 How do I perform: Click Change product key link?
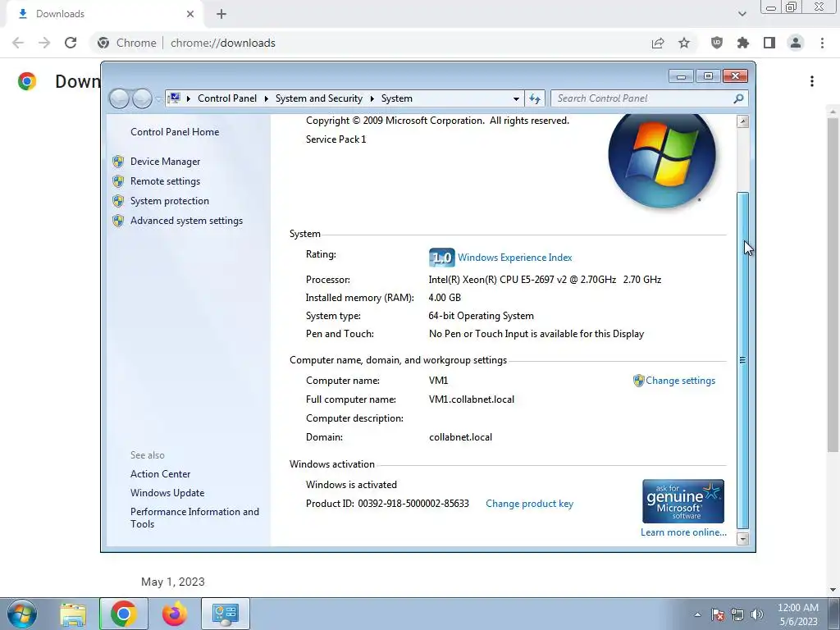(x=529, y=504)
